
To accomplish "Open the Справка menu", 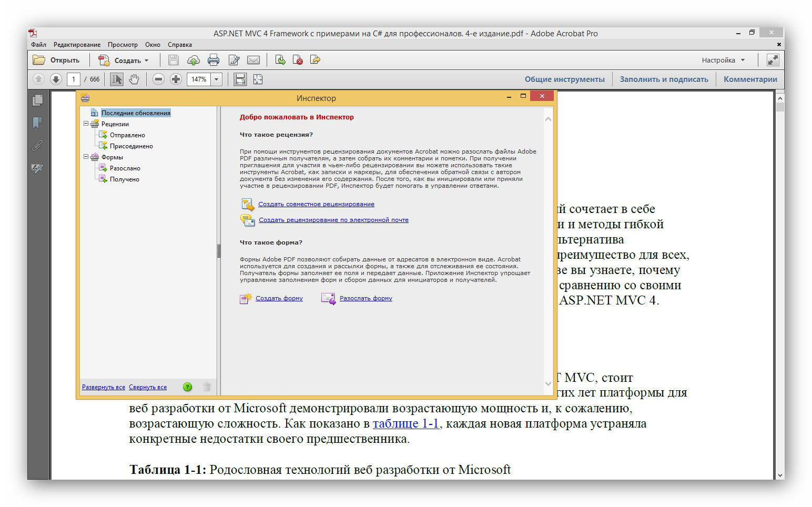I will tap(180, 45).
